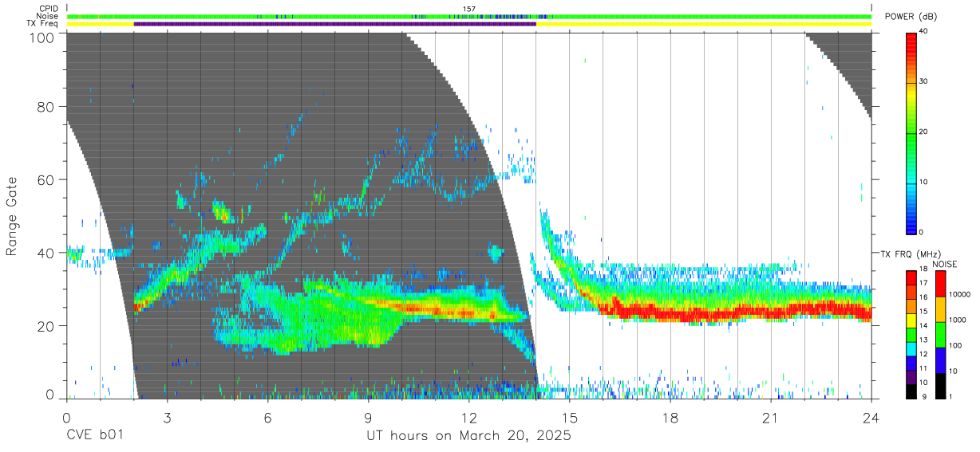The image size is (980, 452).
Task: Select top red swatch between 17 and 18 MHz
Action: tap(912, 277)
